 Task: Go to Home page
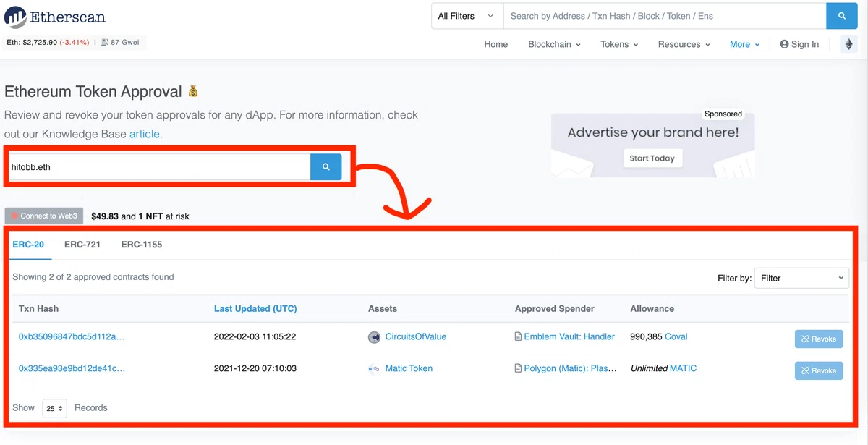click(x=496, y=44)
